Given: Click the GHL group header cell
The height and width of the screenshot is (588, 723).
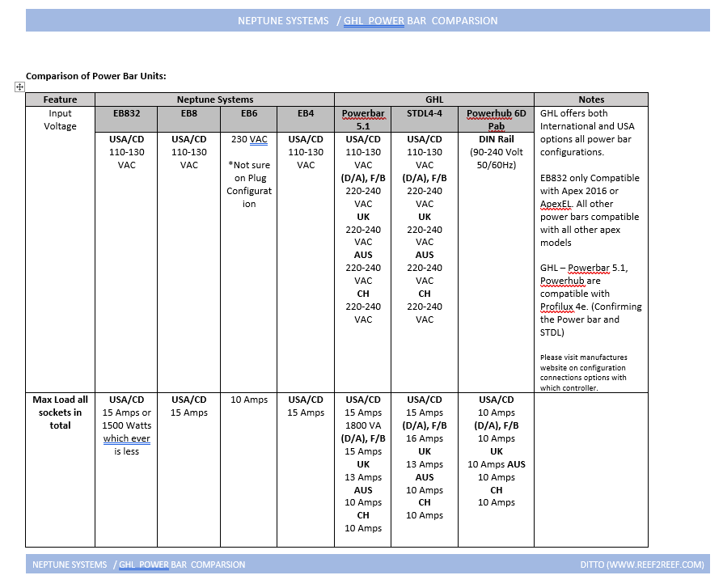Looking at the screenshot, I should [434, 99].
